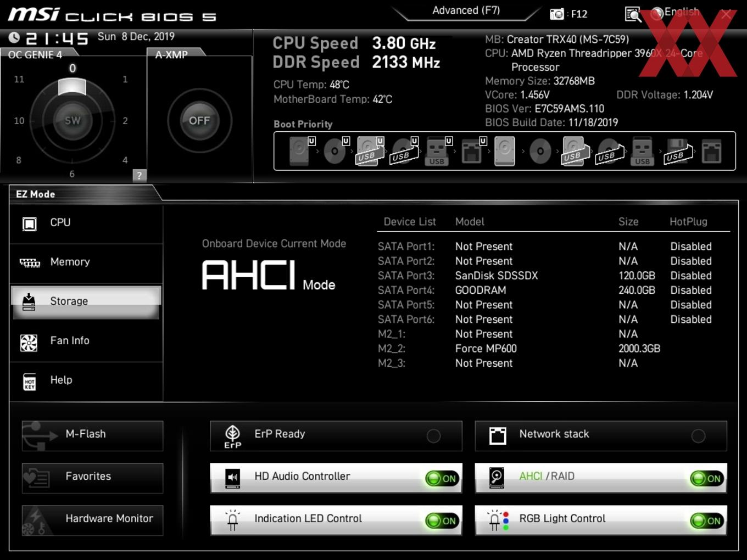Click the Indication LED lamp icon
Screen dimensions: 747x560
point(232,520)
